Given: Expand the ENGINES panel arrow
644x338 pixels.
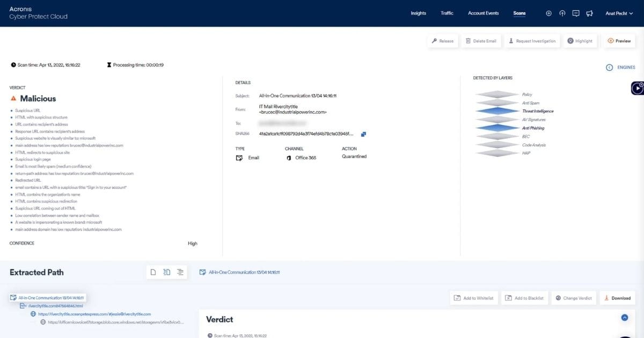Looking at the screenshot, I should tap(609, 68).
